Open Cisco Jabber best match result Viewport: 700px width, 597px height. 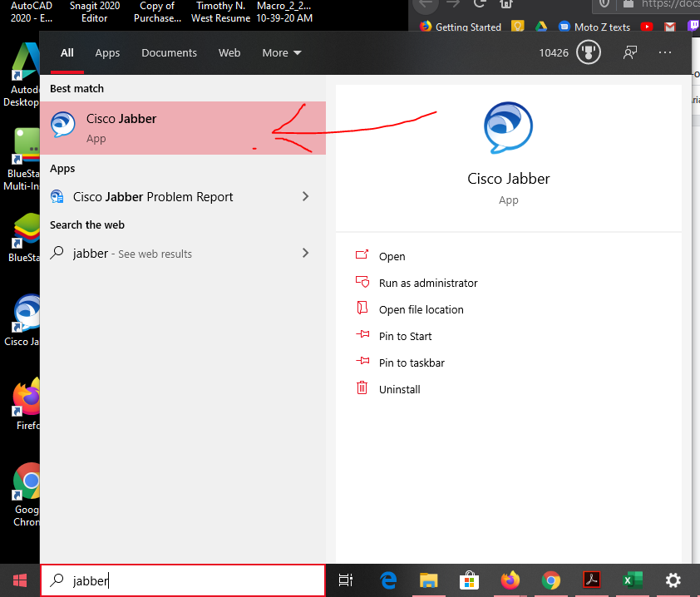(183, 128)
